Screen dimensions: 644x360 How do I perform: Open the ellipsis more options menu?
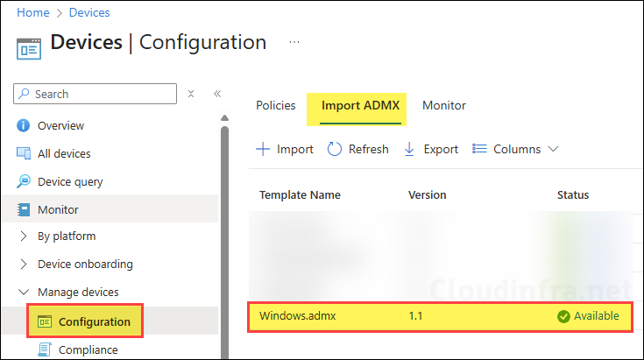pyautogui.click(x=294, y=42)
